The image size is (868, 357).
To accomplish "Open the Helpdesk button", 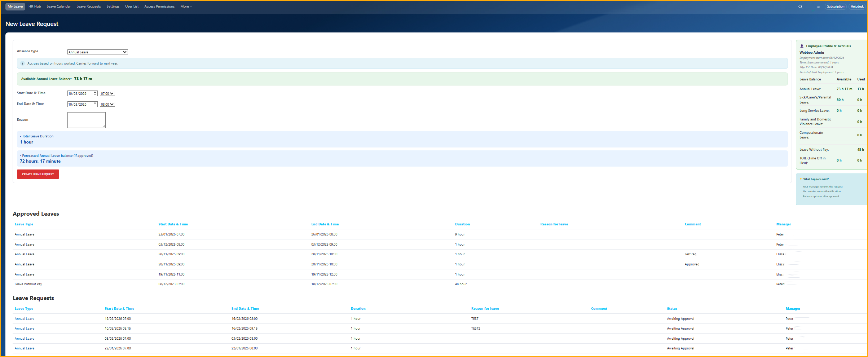I will pyautogui.click(x=857, y=6).
